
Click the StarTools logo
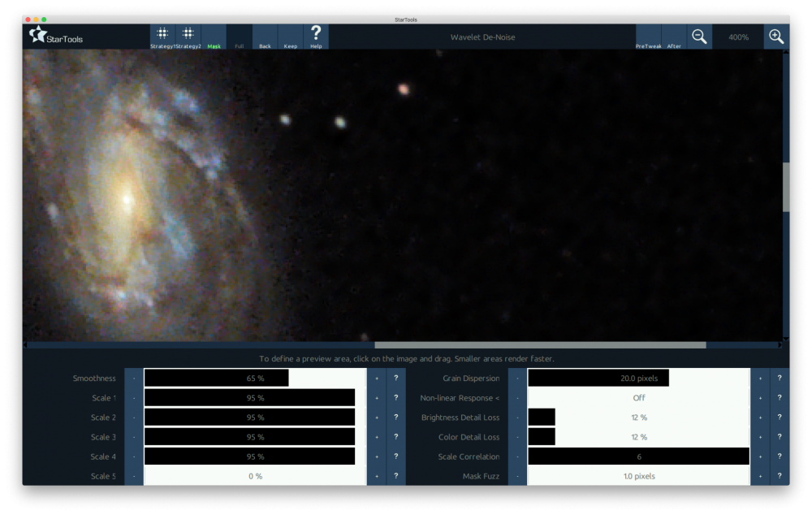[x=56, y=37]
